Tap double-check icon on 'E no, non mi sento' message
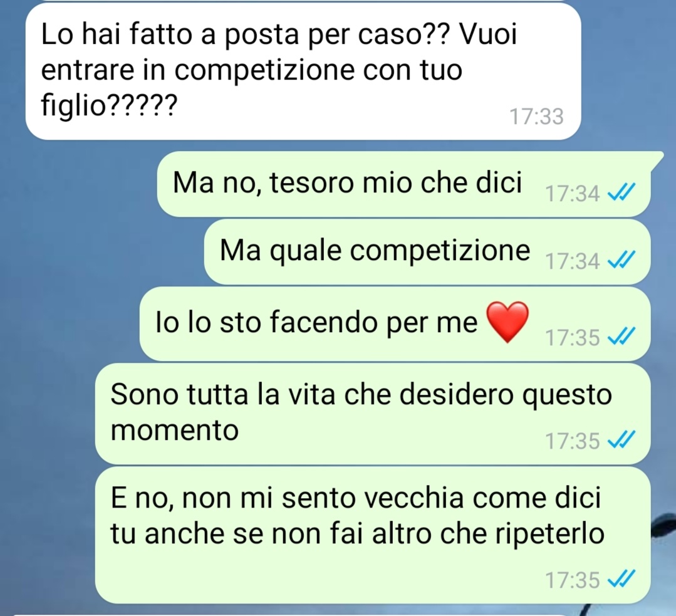Screen dimensions: 676x616 click(x=621, y=579)
